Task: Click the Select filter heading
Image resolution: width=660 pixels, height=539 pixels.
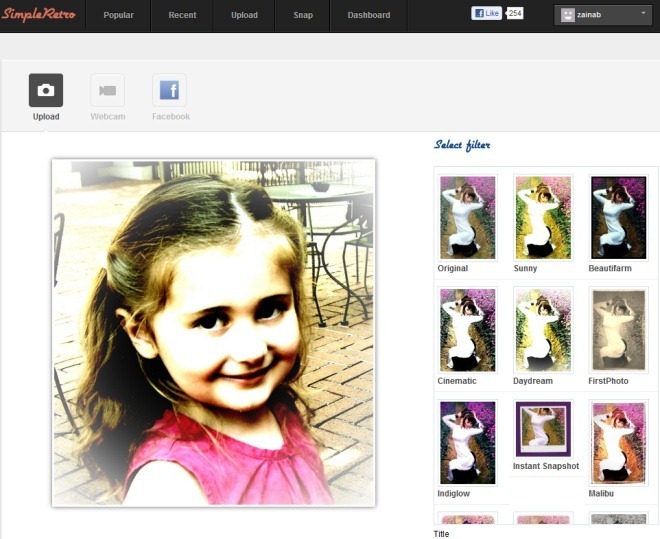Action: [462, 145]
